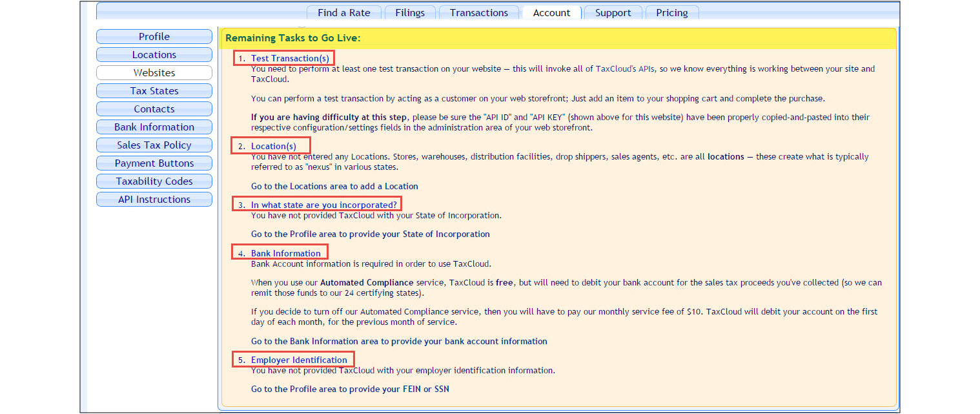Click 'In what state are you incorporated?' heading
980x414 pixels.
[x=324, y=205]
